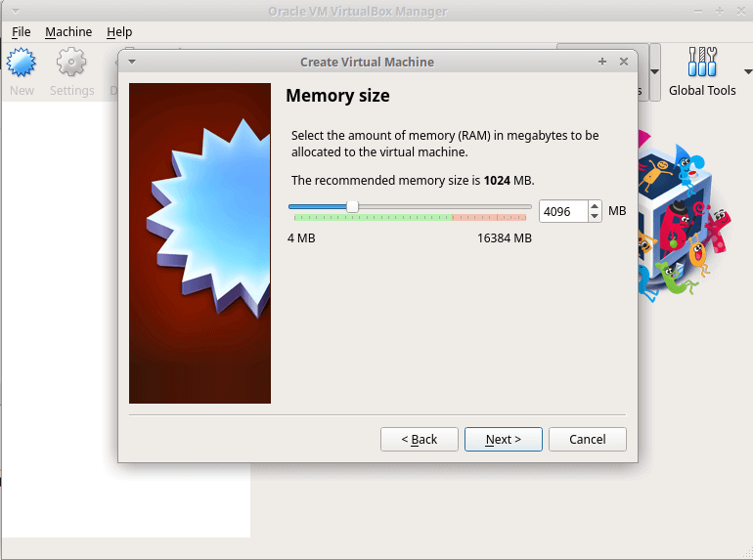The height and width of the screenshot is (560, 753).
Task: Open the Machine menu
Action: [x=68, y=31]
